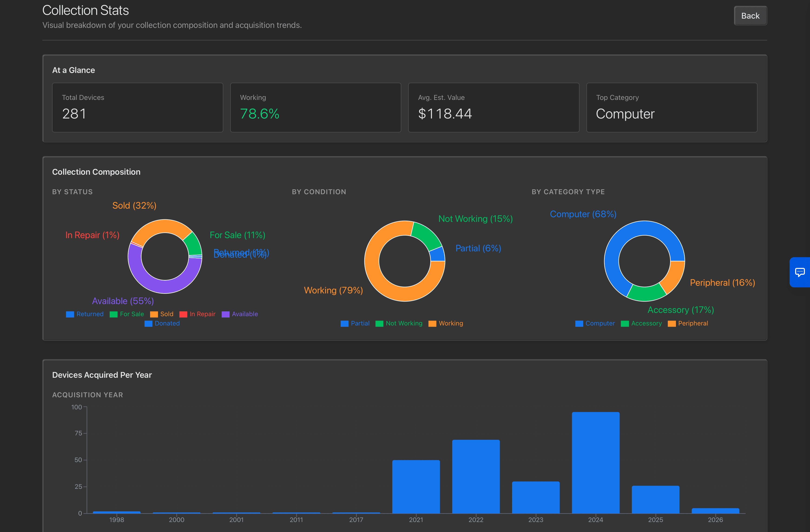
Task: Toggle the Accessory legend swatch
Action: [x=625, y=323]
